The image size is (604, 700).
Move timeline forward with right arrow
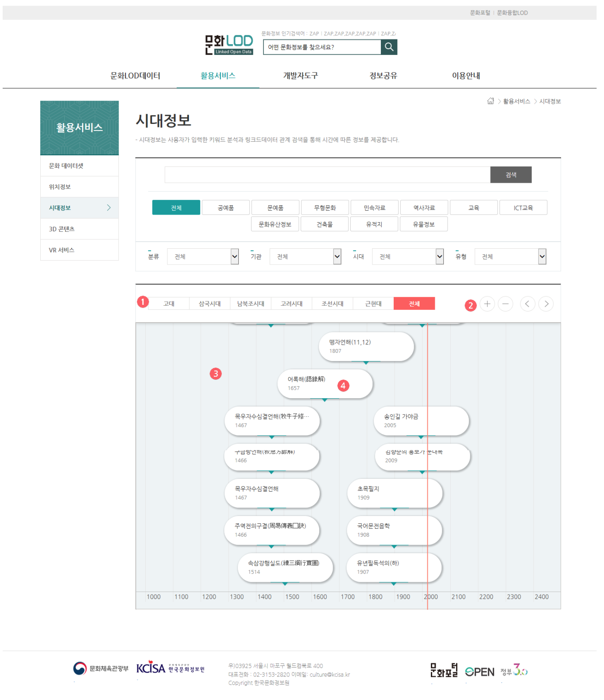[x=546, y=304]
